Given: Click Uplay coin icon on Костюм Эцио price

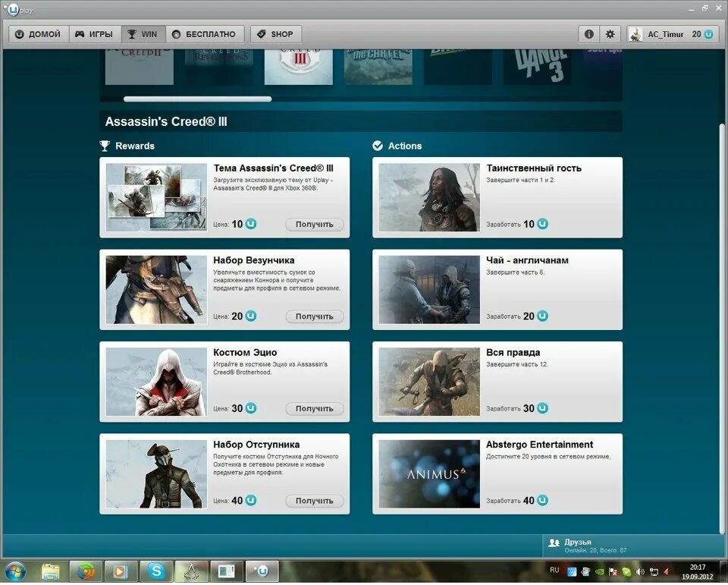Looking at the screenshot, I should pyautogui.click(x=251, y=408).
